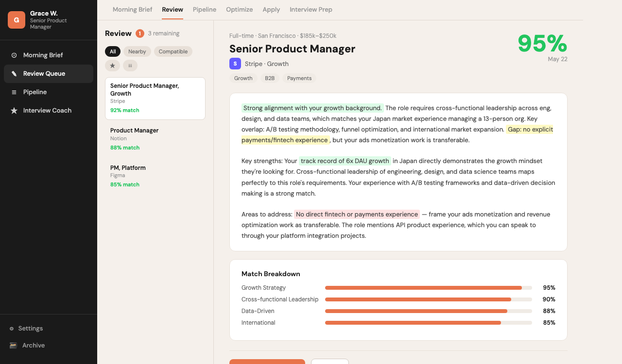Toggle the grid view filter chip

(130, 66)
